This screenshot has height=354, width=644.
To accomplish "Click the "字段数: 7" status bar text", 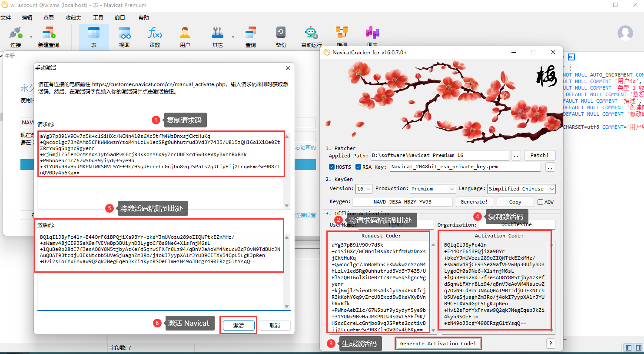I will [120, 348].
